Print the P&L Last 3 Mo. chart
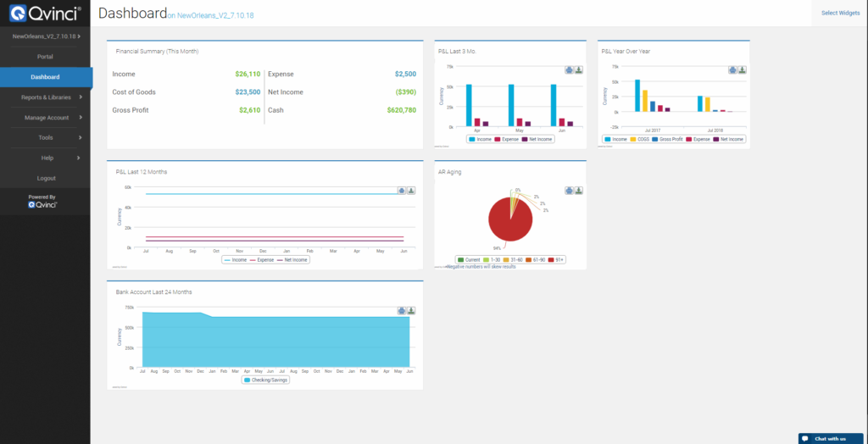This screenshot has width=868, height=444. click(x=569, y=70)
